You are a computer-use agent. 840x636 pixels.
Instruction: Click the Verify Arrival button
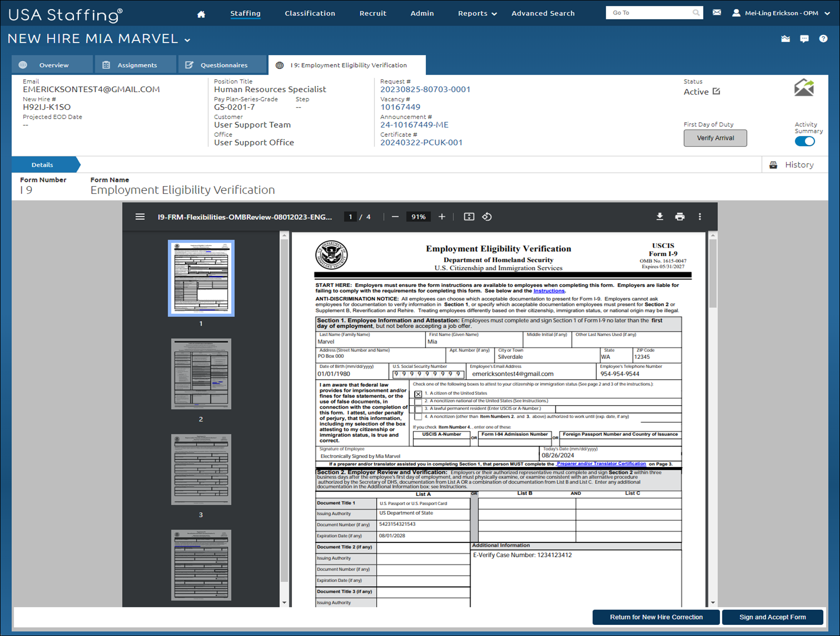point(715,138)
